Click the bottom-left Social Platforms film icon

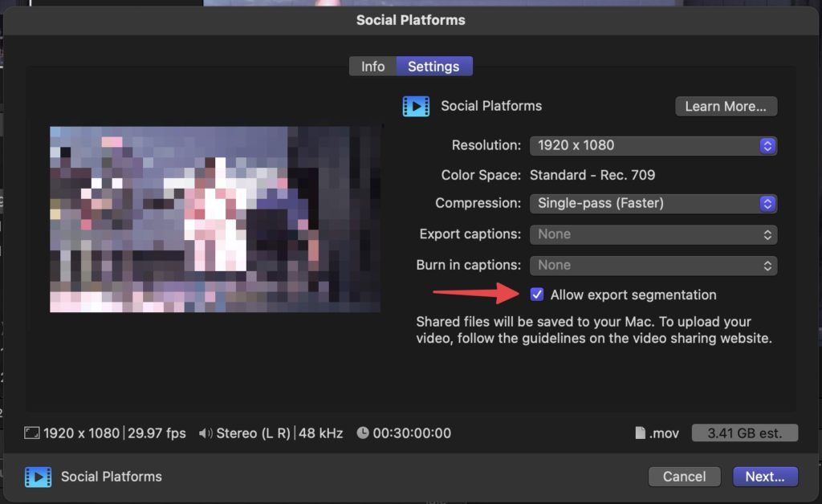(39, 477)
